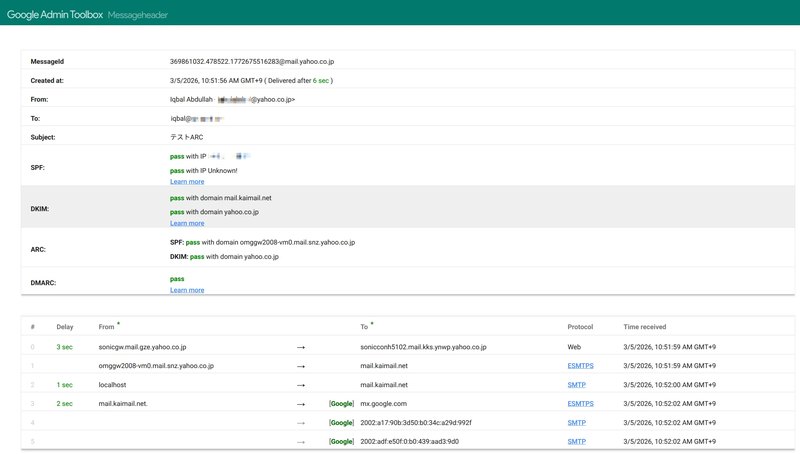Click sonicgw.mail.gze.yahoo.co.jp hop source
Viewport: 800px width, 454px height.
[x=142, y=347]
